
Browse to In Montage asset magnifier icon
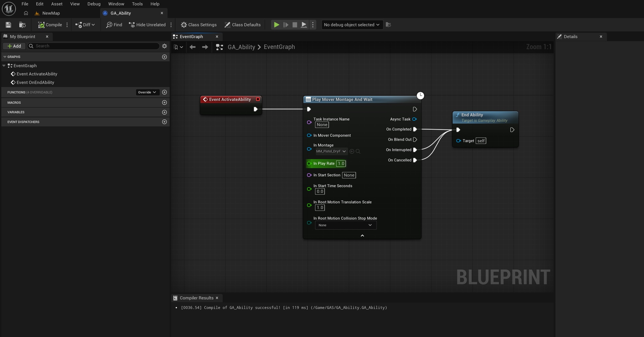coord(358,151)
